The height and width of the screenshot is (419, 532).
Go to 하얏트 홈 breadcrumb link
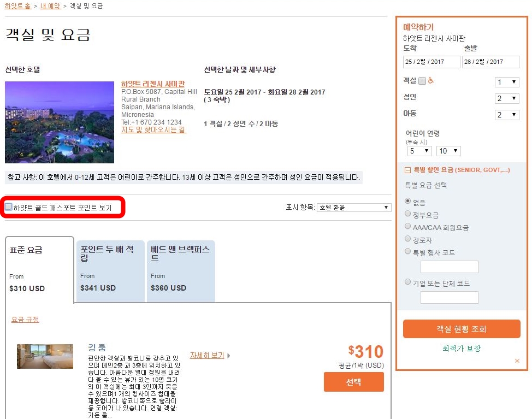click(x=18, y=6)
